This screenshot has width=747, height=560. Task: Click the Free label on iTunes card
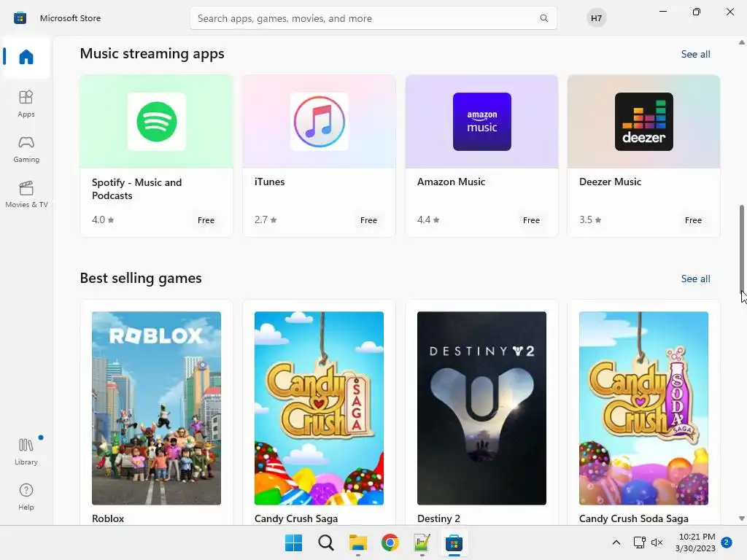coord(368,220)
